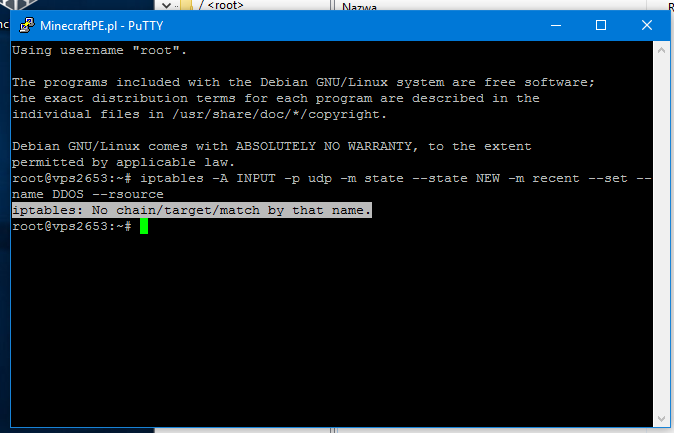Click the green terminal cursor block

(x=143, y=227)
